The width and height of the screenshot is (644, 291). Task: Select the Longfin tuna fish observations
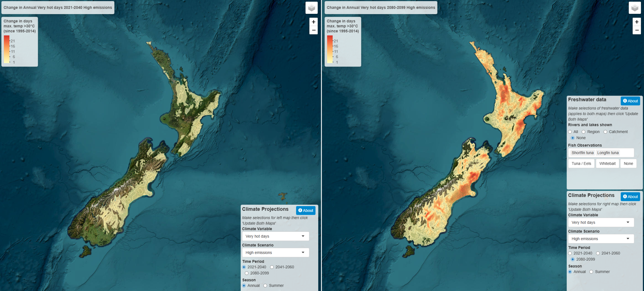click(x=608, y=153)
